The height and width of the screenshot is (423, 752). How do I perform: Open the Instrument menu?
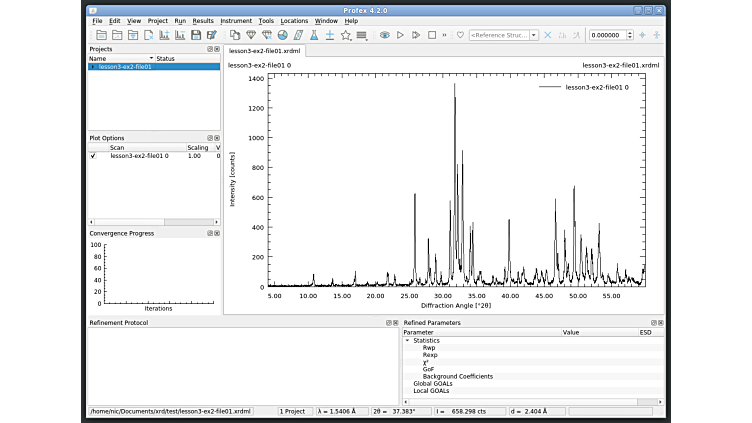pos(236,21)
